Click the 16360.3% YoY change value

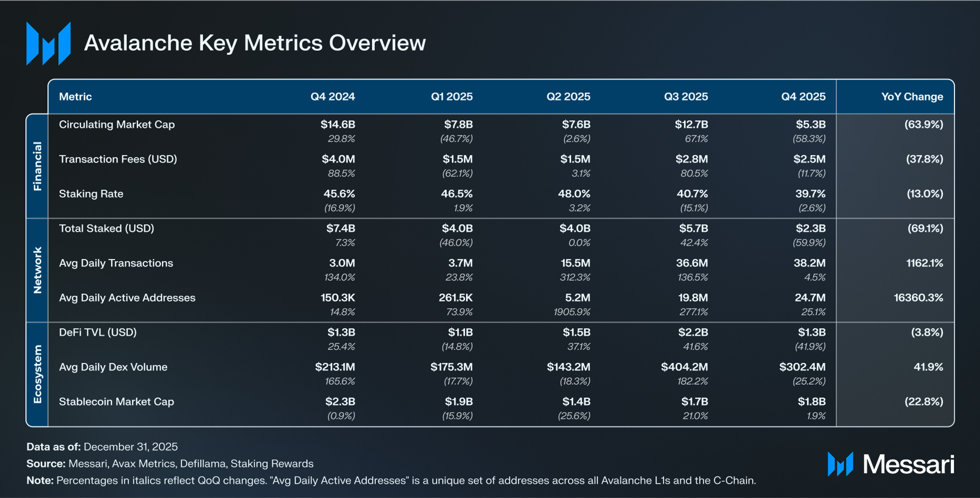(x=918, y=298)
